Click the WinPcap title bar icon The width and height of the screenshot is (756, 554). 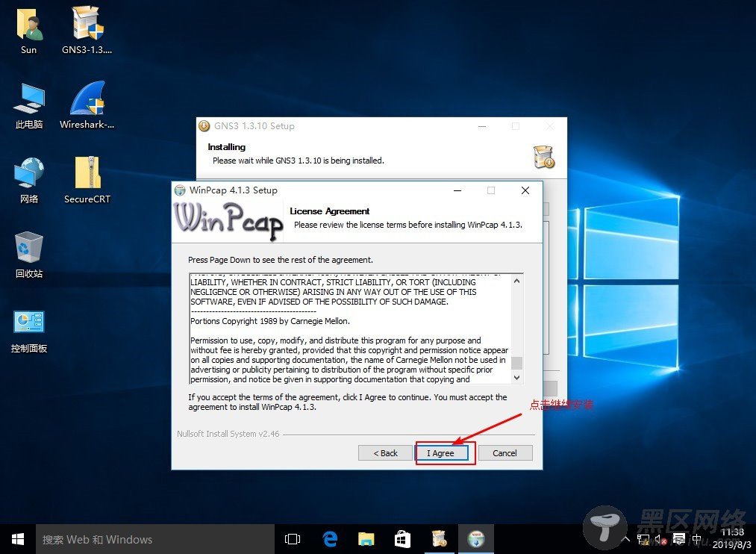pos(180,190)
